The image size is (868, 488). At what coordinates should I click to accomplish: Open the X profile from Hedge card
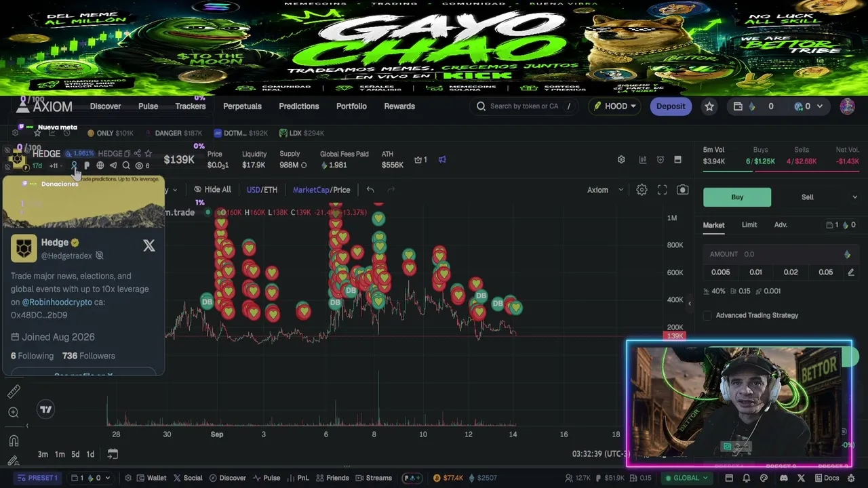point(149,246)
